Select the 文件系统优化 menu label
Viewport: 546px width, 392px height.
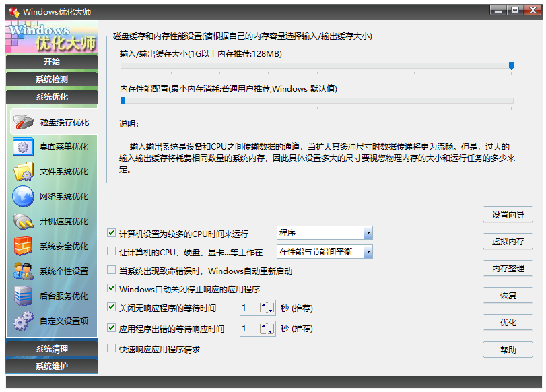coord(64,172)
